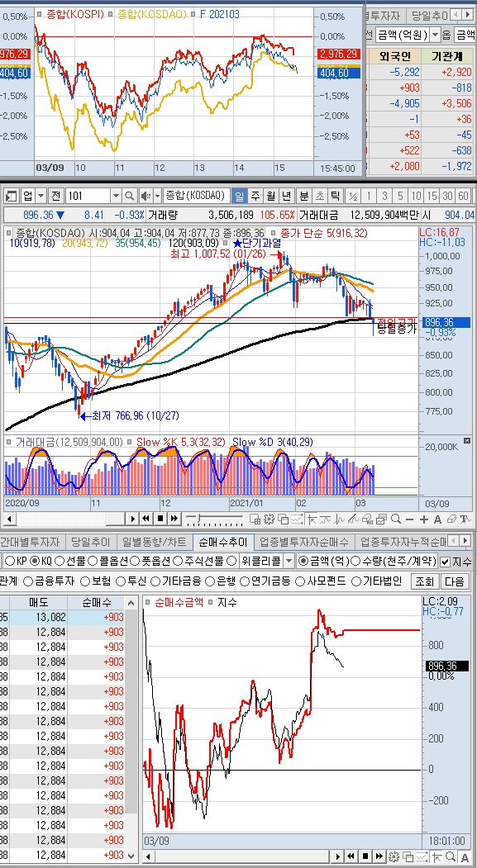The width and height of the screenshot is (477, 868).
Task: Select the 사모펀드 investor radio button
Action: coord(300,581)
